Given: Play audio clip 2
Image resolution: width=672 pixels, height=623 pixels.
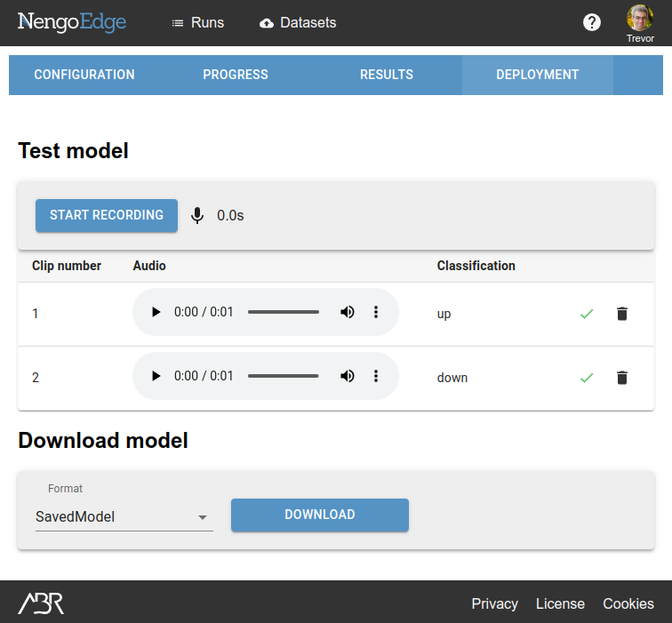Looking at the screenshot, I should tap(156, 376).
